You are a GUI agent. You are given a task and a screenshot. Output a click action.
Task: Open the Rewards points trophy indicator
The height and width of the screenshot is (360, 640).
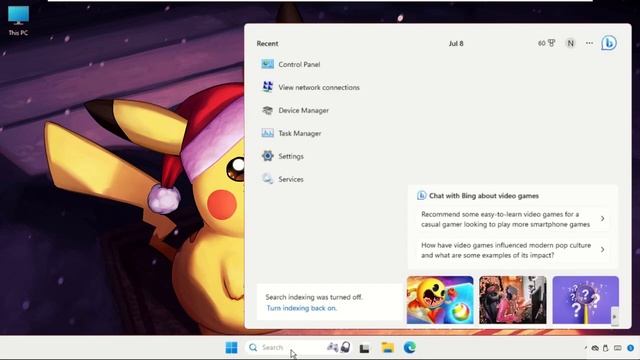(x=547, y=43)
